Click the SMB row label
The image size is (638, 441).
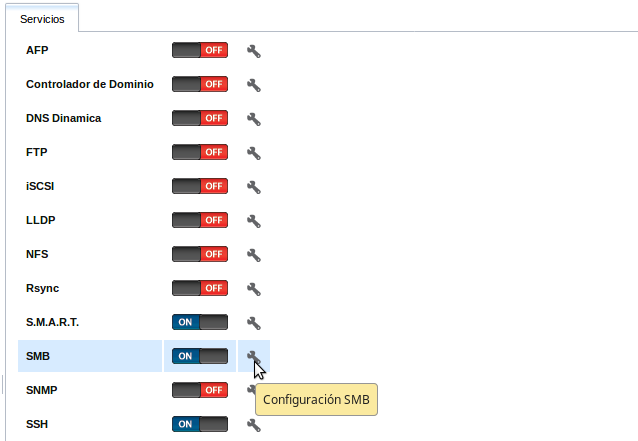point(38,356)
